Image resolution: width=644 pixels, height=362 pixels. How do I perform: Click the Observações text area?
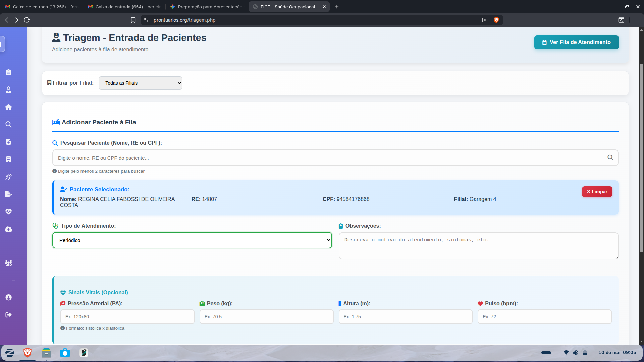point(478,246)
